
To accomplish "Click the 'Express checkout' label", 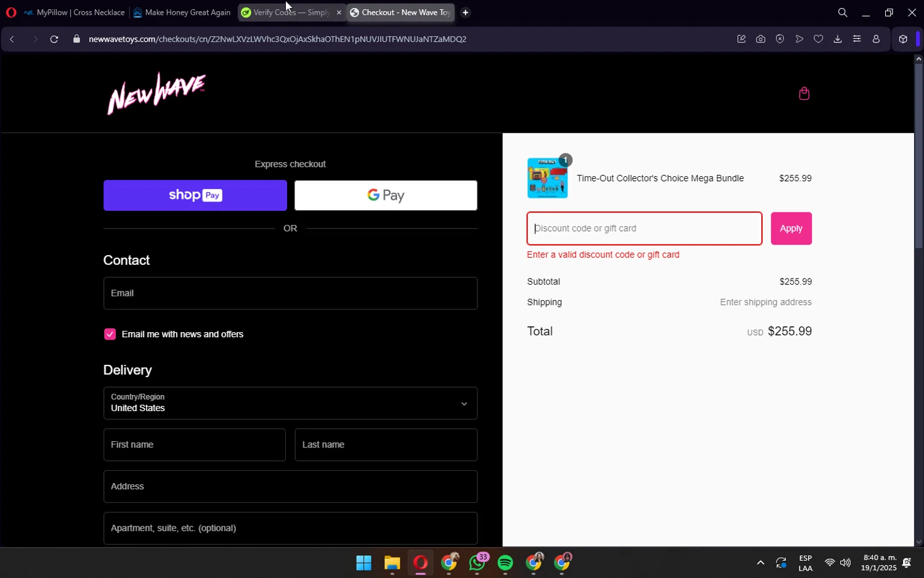I will point(290,164).
